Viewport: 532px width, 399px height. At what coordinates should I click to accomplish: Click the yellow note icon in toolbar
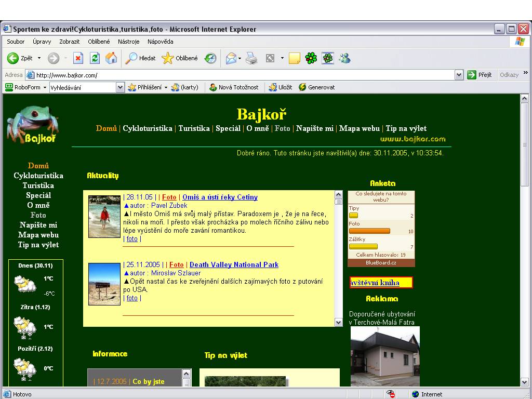point(294,58)
